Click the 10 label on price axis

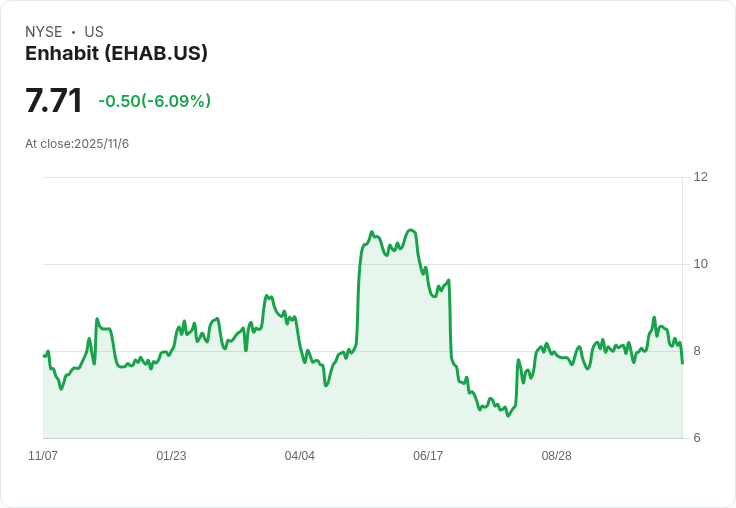(700, 264)
